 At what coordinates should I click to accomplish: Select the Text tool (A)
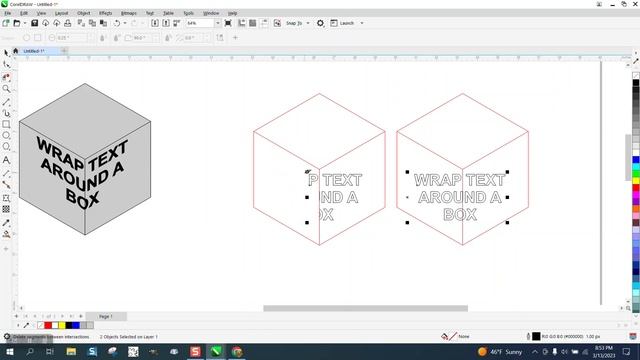6,160
